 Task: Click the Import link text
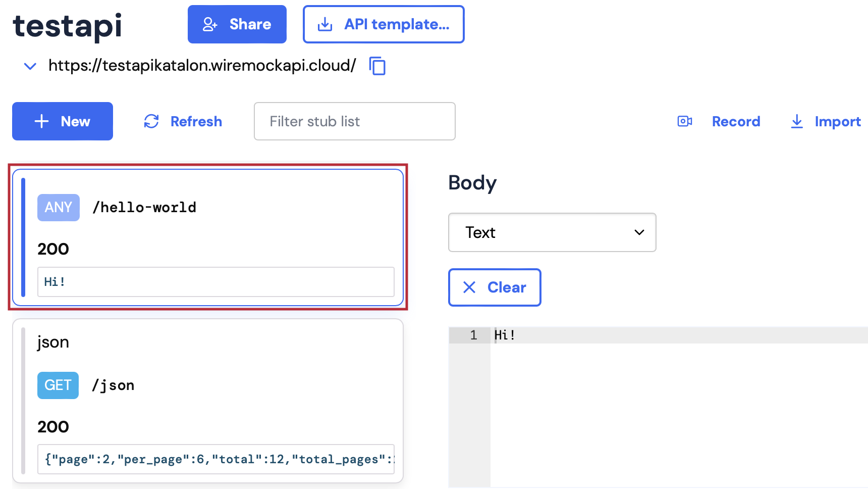[x=838, y=122]
